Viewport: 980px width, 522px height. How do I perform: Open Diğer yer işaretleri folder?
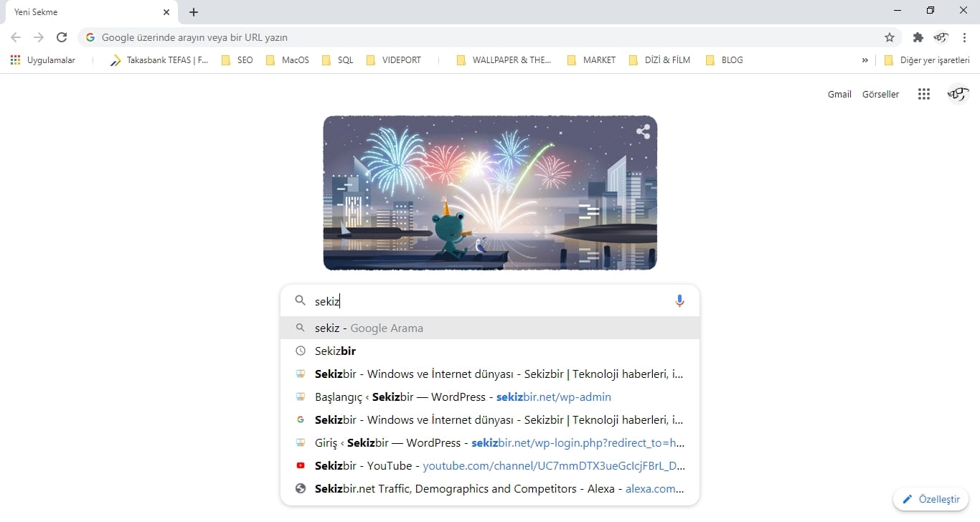tap(927, 60)
